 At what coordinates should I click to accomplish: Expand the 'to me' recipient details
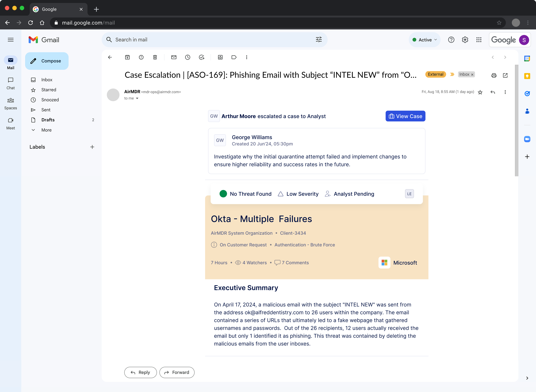(137, 98)
